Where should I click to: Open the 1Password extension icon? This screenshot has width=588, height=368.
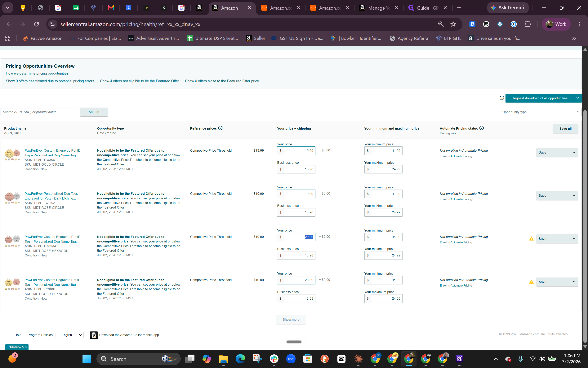514,24
